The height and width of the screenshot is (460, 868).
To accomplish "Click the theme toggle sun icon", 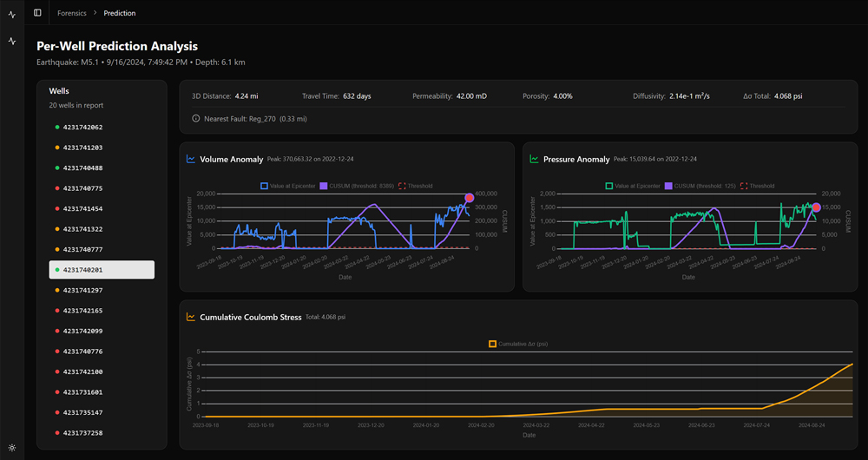I will coord(12,447).
